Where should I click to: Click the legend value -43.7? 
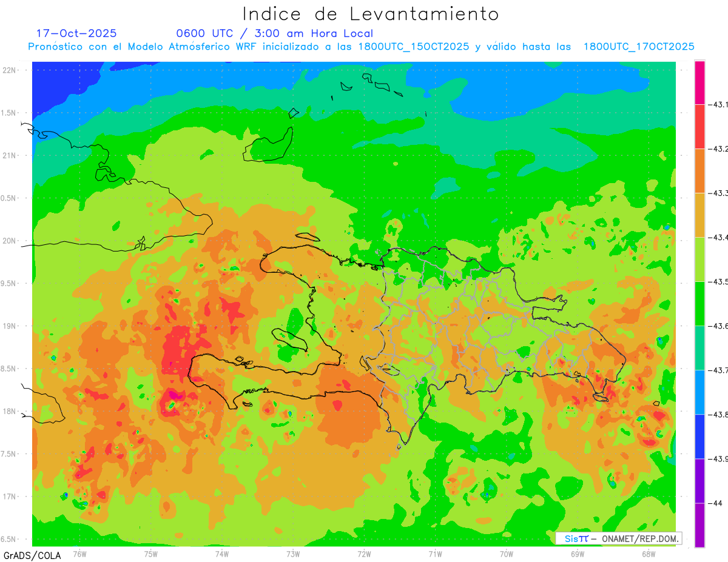click(718, 370)
